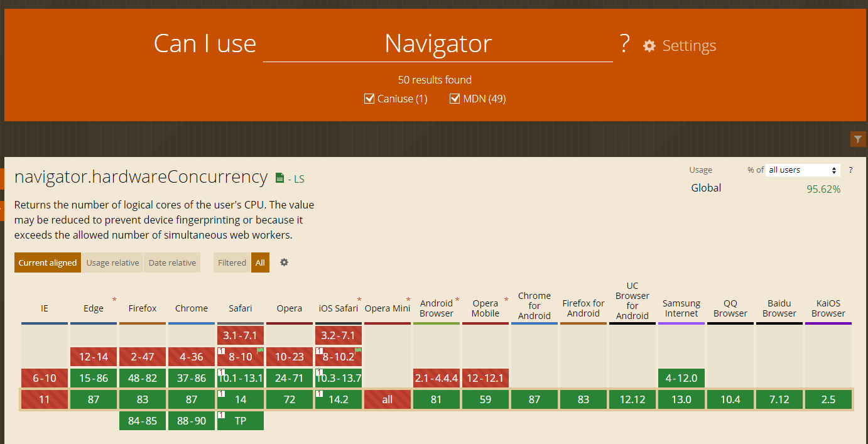Viewport: 868px width, 444px height.
Task: Select Firefox 84-85 cell
Action: click(x=143, y=421)
